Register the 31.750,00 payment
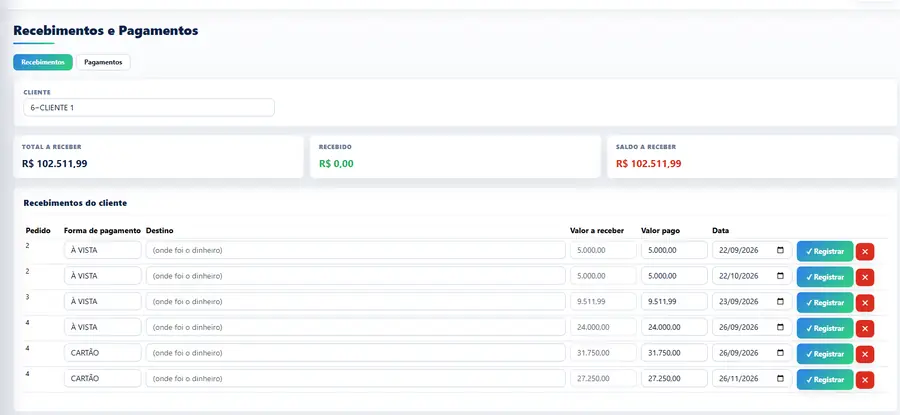900x415 pixels. pos(825,354)
